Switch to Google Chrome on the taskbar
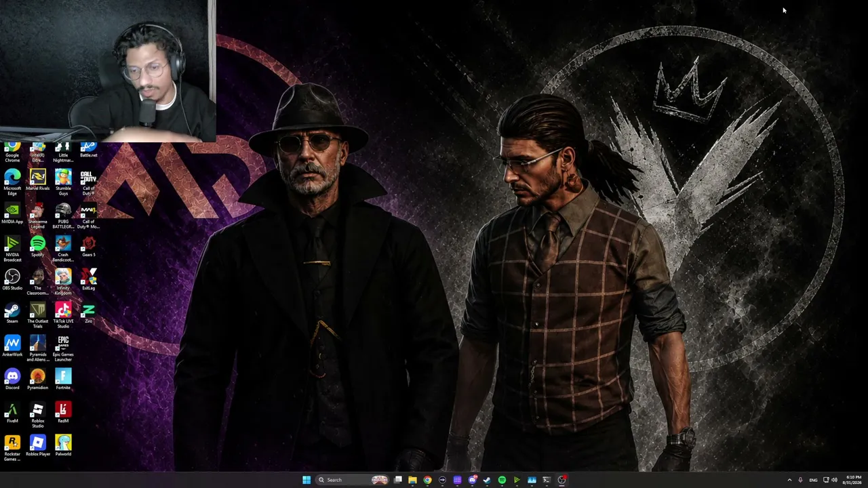This screenshot has height=488, width=868. (x=427, y=480)
